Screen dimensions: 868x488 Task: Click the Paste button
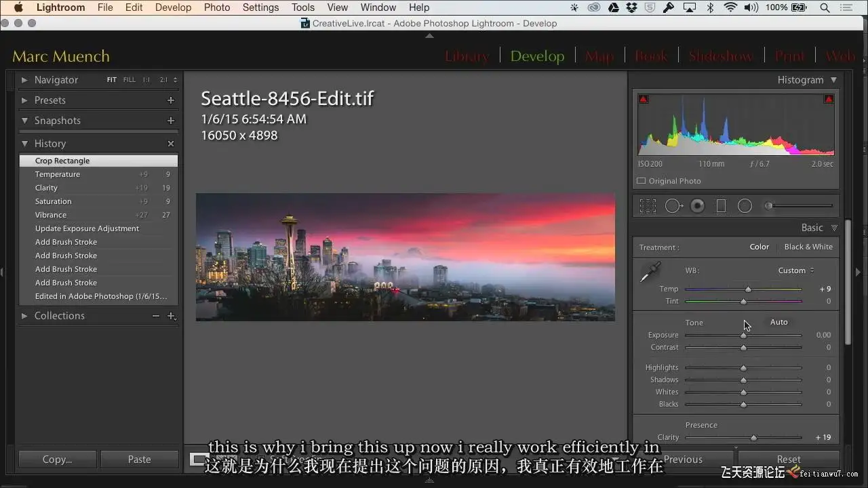(x=140, y=460)
